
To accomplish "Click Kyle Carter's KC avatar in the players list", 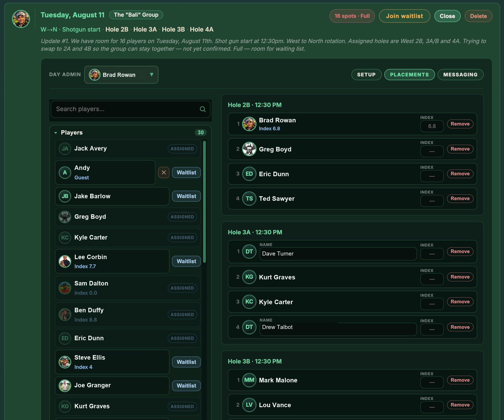I will pos(65,237).
